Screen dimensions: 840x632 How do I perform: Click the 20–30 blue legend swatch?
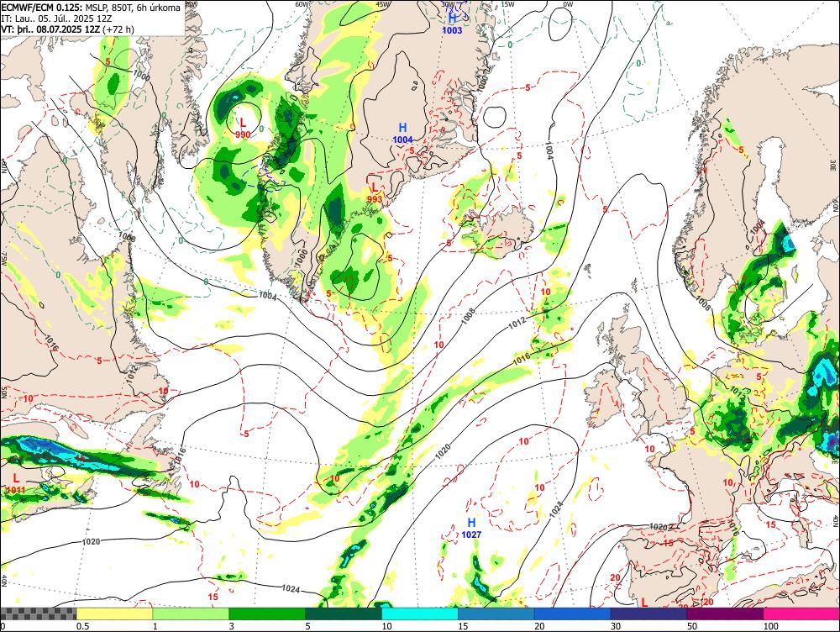[x=573, y=614]
